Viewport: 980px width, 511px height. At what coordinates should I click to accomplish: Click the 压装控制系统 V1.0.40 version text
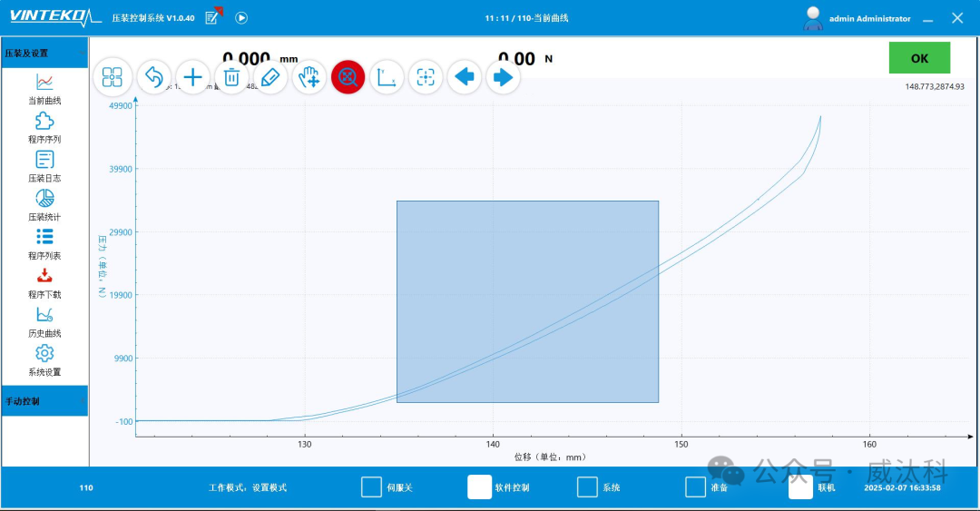tap(153, 18)
